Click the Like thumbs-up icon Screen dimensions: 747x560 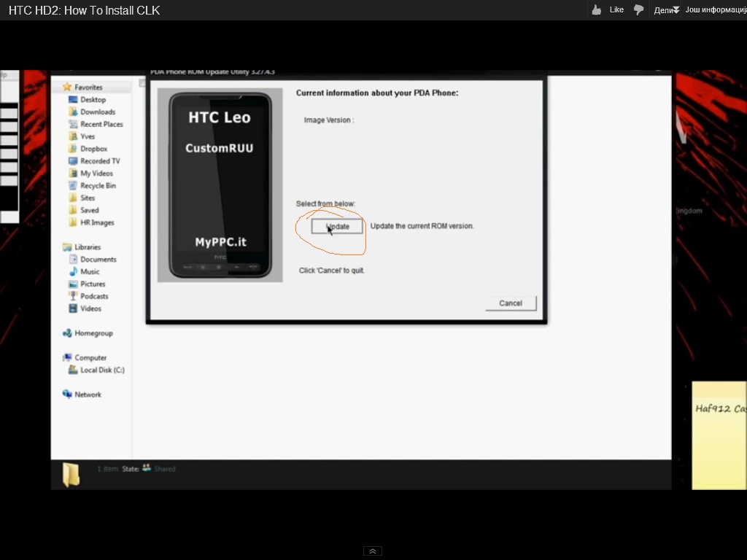(x=597, y=10)
